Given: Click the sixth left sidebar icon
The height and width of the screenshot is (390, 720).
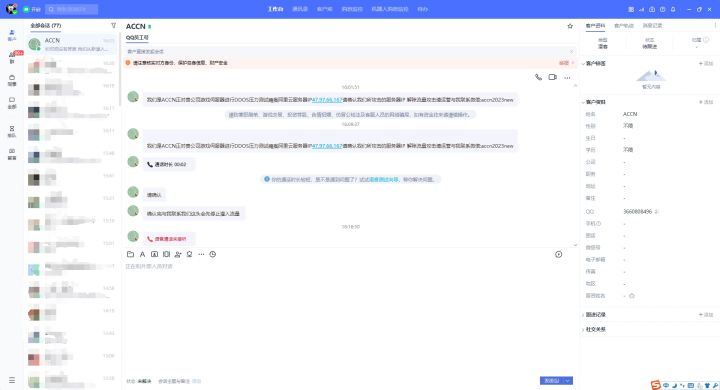Looking at the screenshot, I should tap(12, 154).
